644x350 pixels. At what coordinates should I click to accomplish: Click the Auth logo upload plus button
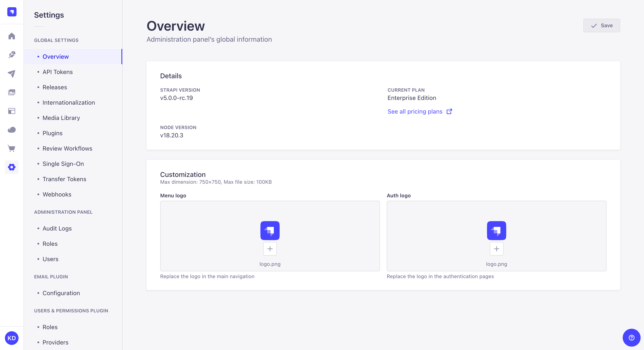point(496,249)
